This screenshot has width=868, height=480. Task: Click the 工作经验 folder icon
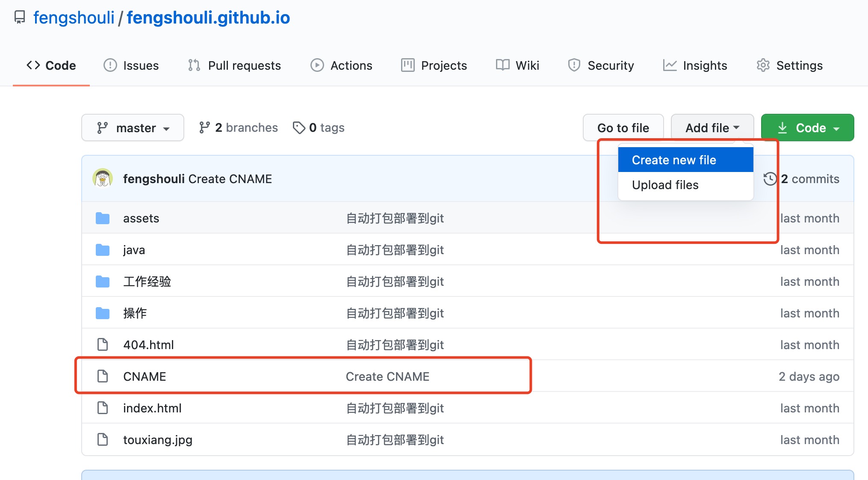tap(103, 281)
